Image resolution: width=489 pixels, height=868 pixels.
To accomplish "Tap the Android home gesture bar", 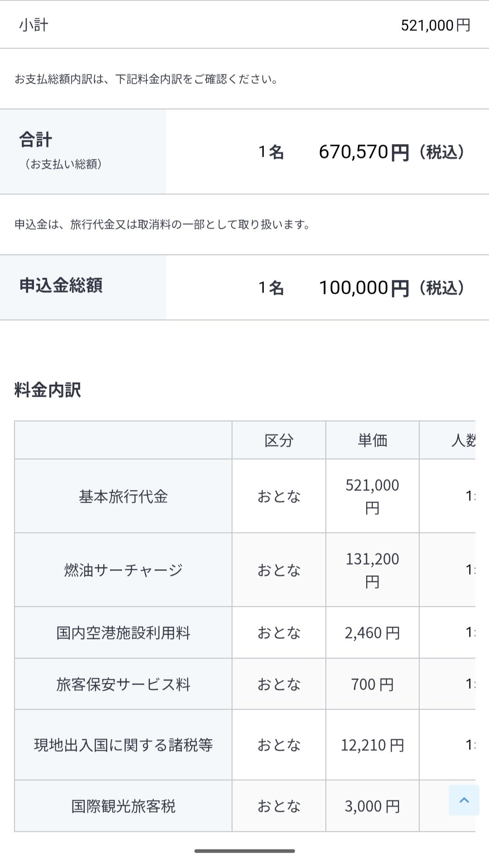I will click(x=245, y=851).
